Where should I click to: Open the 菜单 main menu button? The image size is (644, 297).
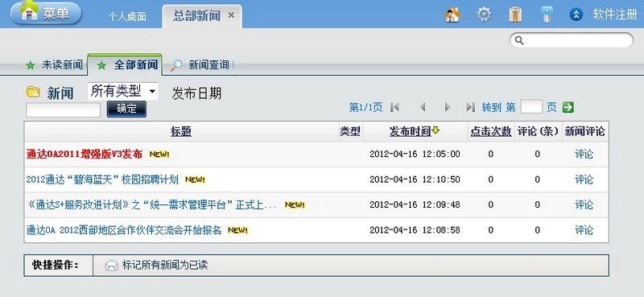pos(46,14)
